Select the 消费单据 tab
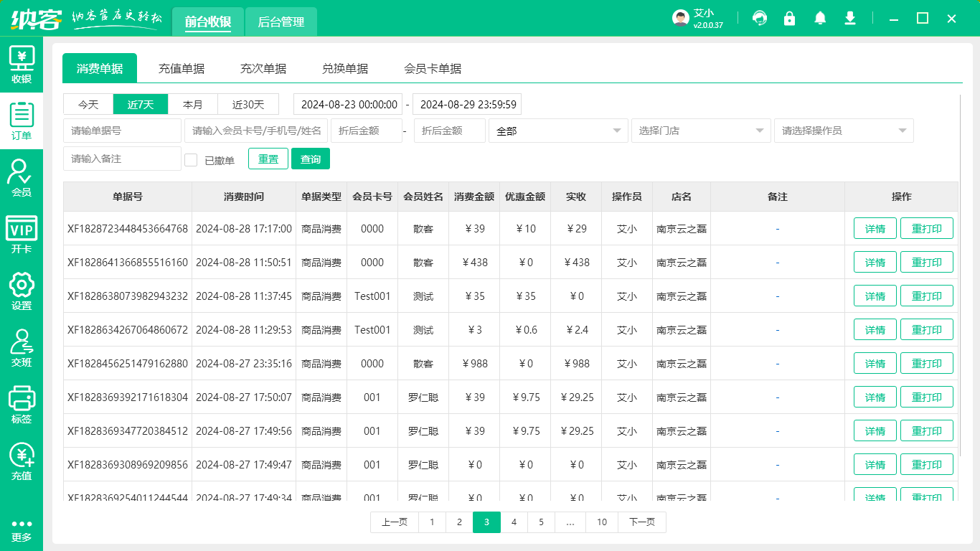This screenshot has width=980, height=551. click(100, 68)
